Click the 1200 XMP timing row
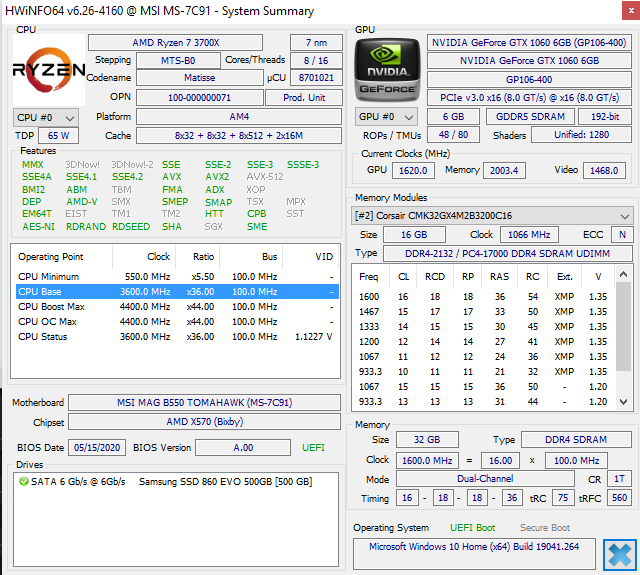 pos(483,342)
